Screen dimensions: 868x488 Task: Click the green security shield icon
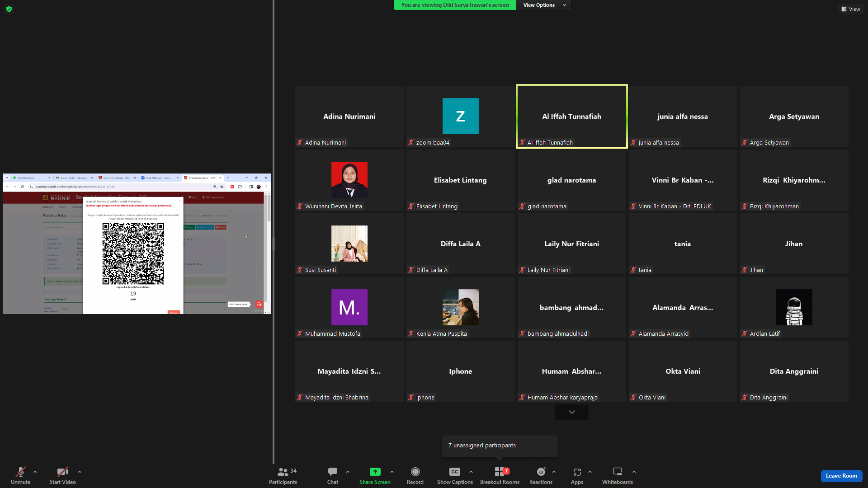(9, 9)
